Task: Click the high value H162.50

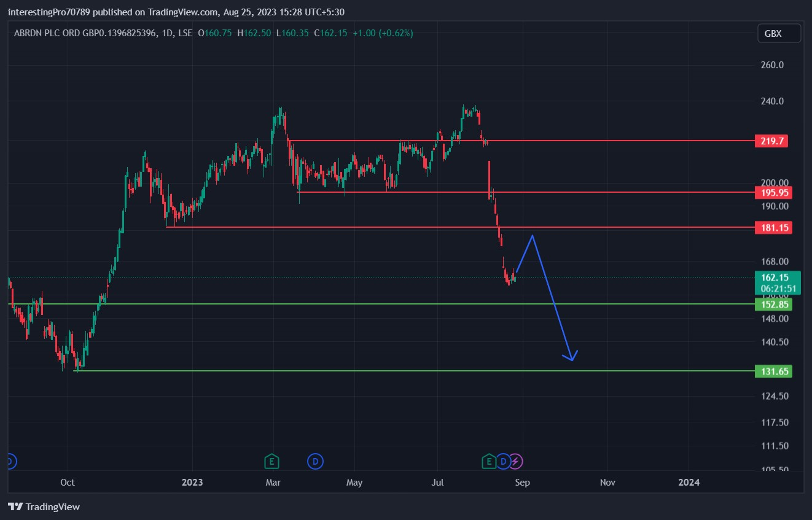Action: pos(254,33)
